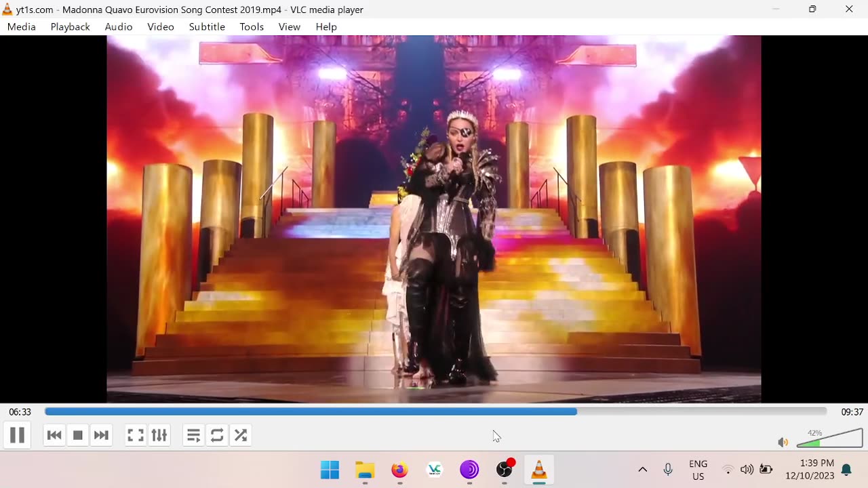
Task: Open File Explorer from taskbar
Action: point(365,470)
